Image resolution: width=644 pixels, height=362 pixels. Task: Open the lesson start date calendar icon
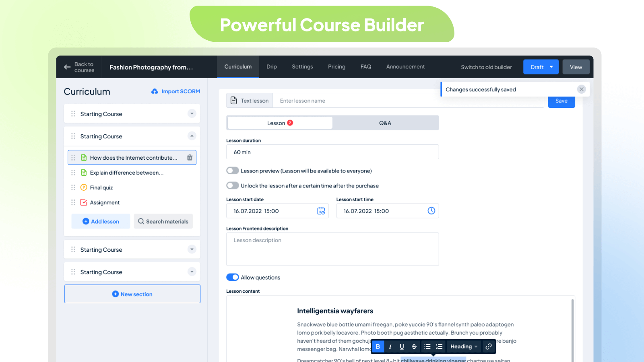tap(321, 211)
